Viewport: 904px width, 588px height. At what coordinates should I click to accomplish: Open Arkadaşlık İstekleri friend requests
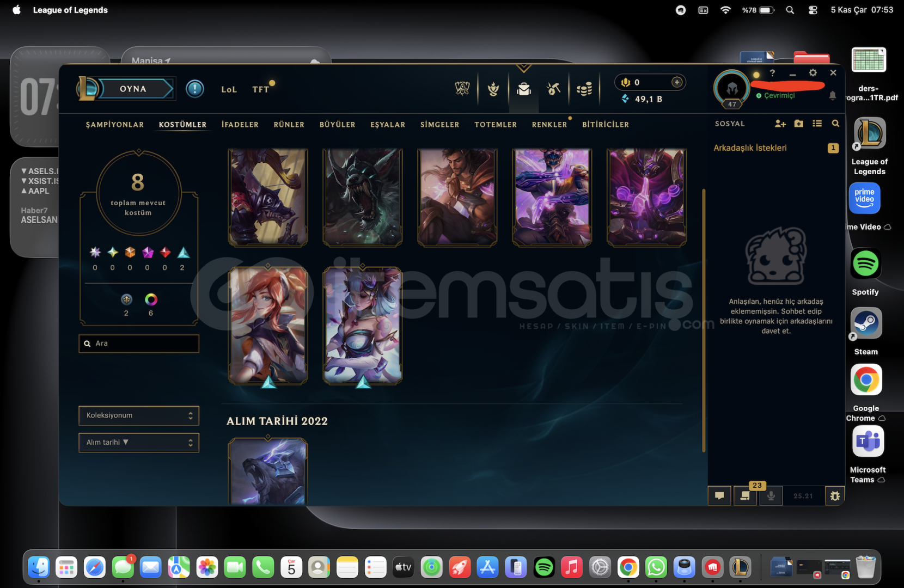(x=750, y=148)
